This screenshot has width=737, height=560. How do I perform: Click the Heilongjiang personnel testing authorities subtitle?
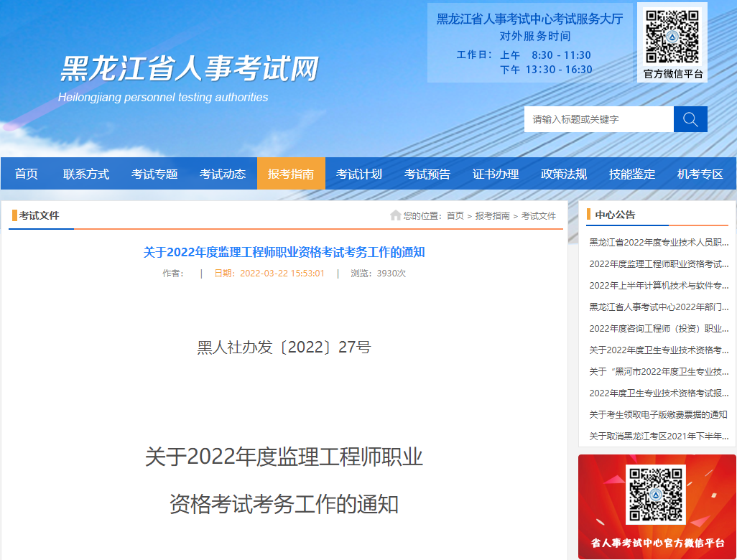click(x=163, y=97)
